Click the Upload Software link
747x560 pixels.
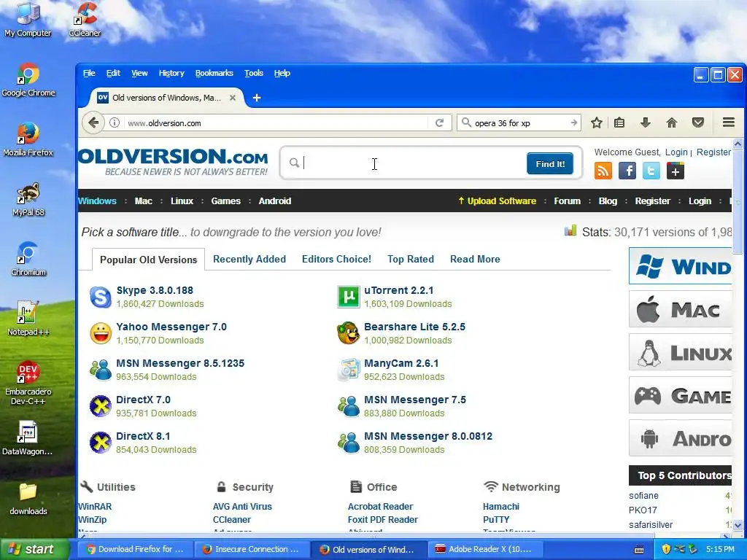(x=497, y=201)
